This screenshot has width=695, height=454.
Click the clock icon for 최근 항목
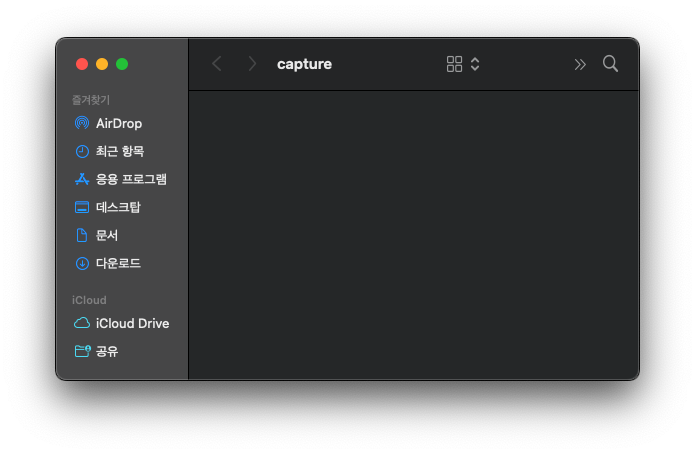(82, 151)
